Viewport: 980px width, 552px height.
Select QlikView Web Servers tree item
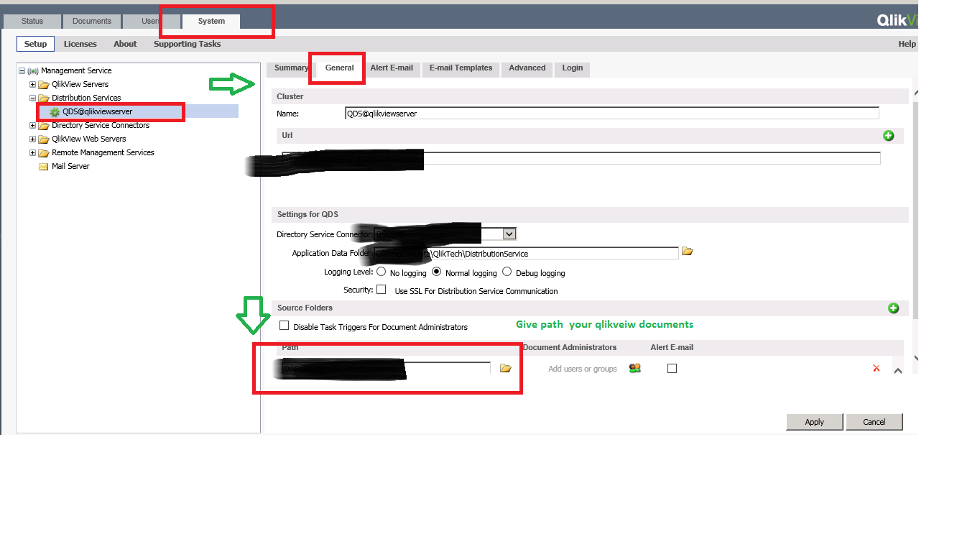(x=88, y=139)
